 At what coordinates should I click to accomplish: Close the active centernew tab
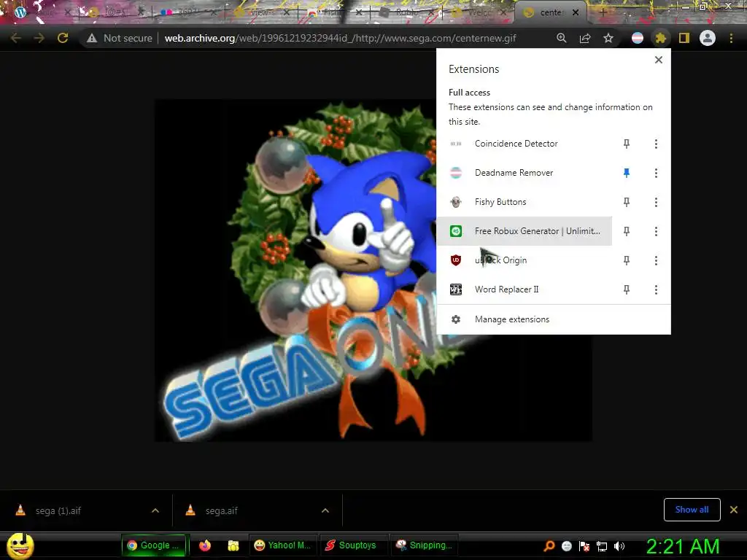pos(576,12)
